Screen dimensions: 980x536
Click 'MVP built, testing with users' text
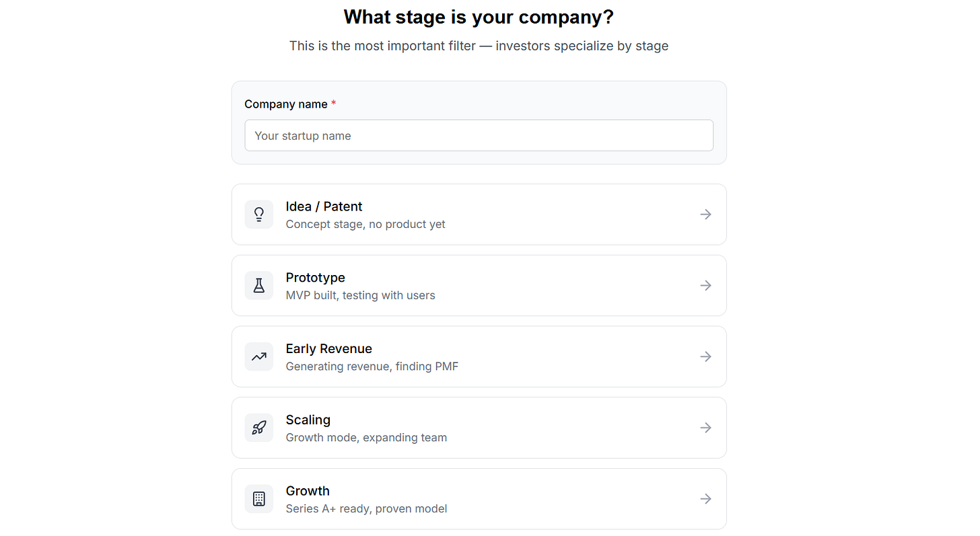coord(360,295)
